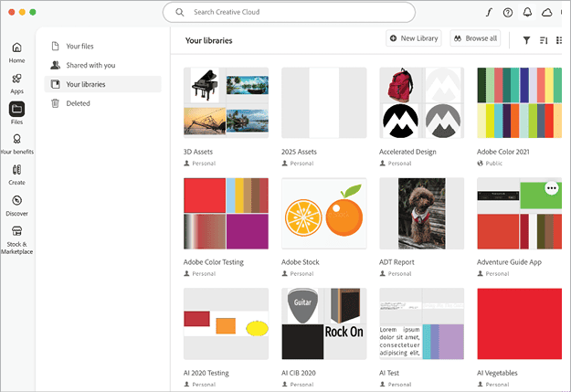Viewport: 571px width, 392px height.
Task: Show the Deleted items
Action: point(78,103)
